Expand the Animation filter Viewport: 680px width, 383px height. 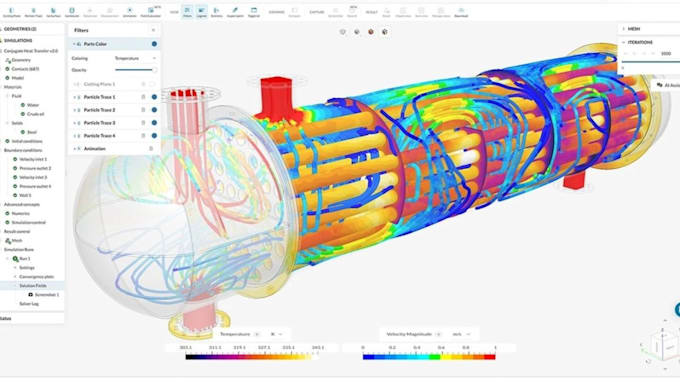click(74, 149)
